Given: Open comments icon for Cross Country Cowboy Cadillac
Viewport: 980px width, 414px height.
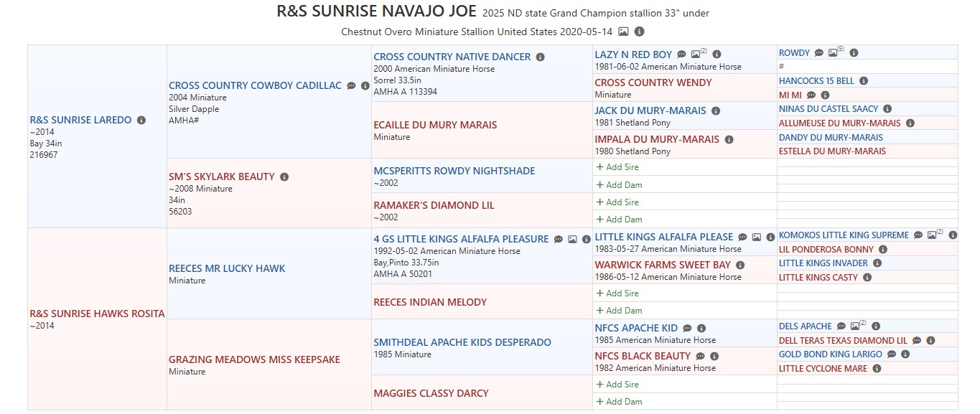Looking at the screenshot, I should pos(351,86).
